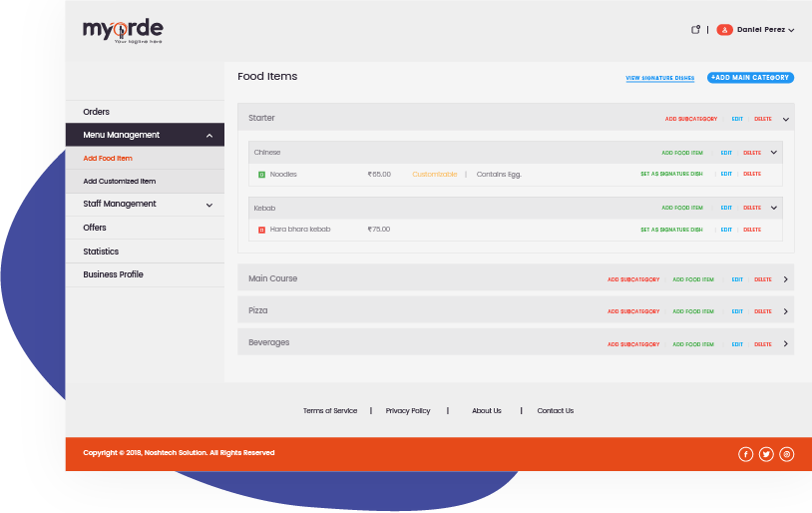Select Menu Management sidebar item
The width and height of the screenshot is (812, 513).
coord(145,135)
